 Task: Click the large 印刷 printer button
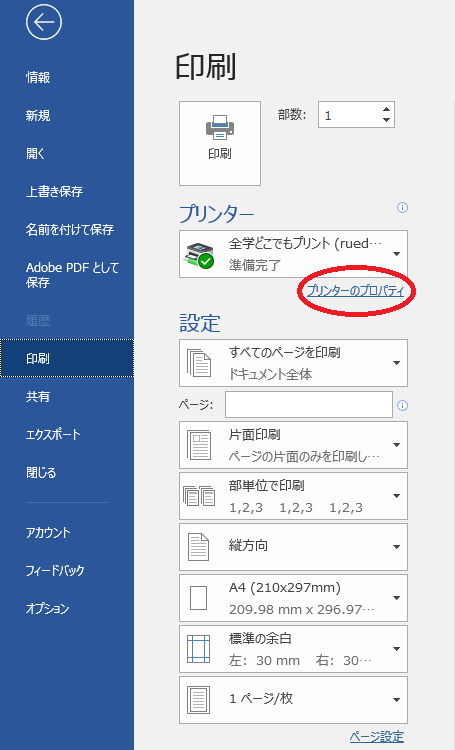[220, 143]
